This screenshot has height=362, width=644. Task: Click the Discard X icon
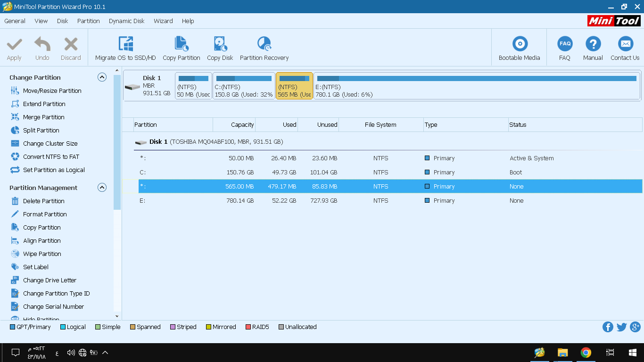tap(71, 45)
